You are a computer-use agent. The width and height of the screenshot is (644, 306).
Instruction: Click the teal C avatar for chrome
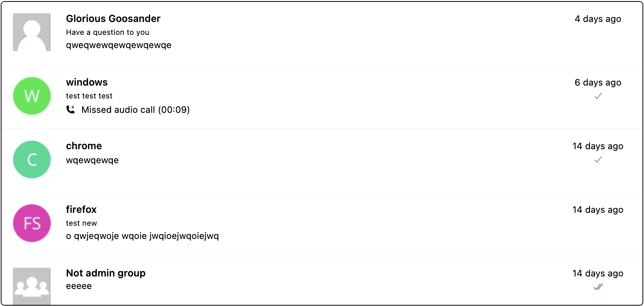[32, 159]
